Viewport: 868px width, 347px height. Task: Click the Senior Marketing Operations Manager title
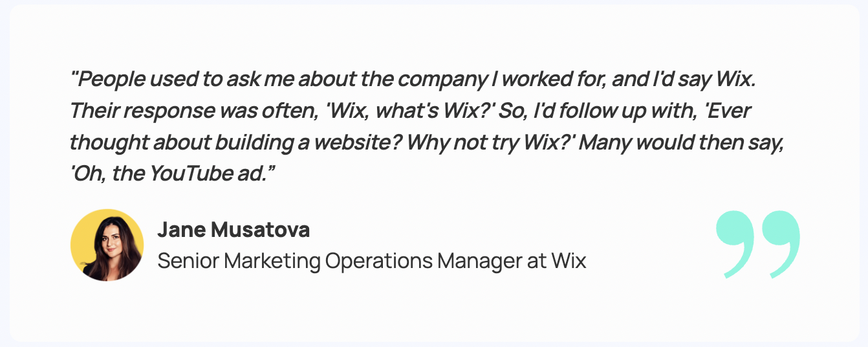tap(372, 262)
